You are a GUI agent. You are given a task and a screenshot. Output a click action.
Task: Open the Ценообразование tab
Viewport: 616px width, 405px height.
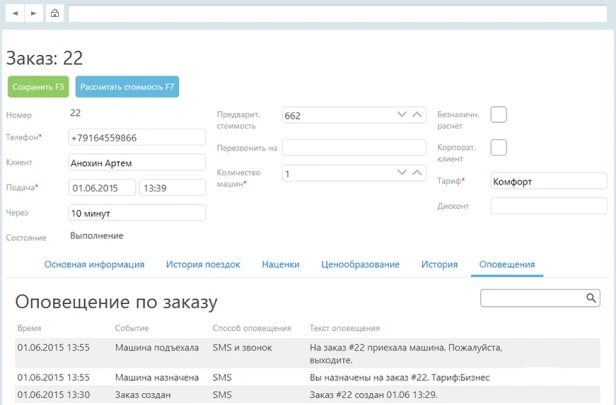coord(360,265)
